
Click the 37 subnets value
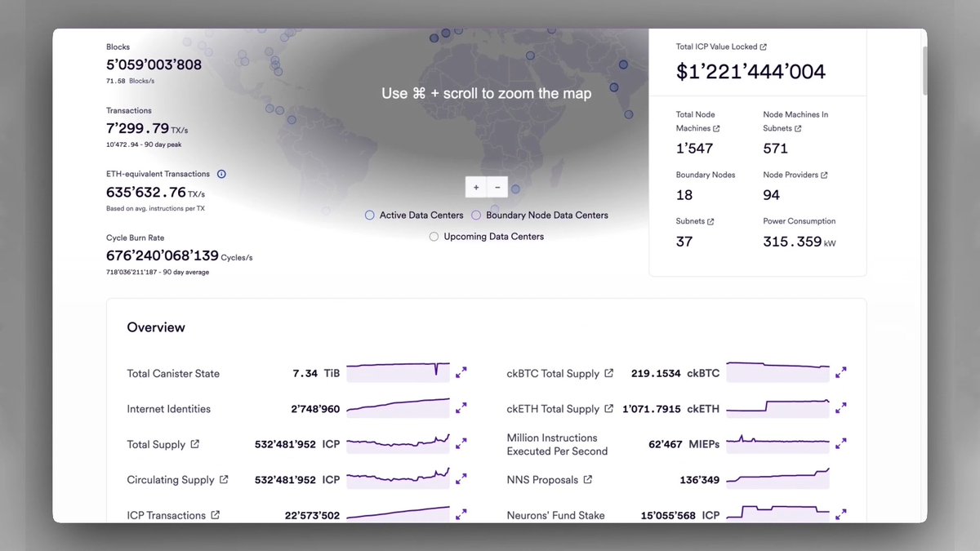pos(684,242)
